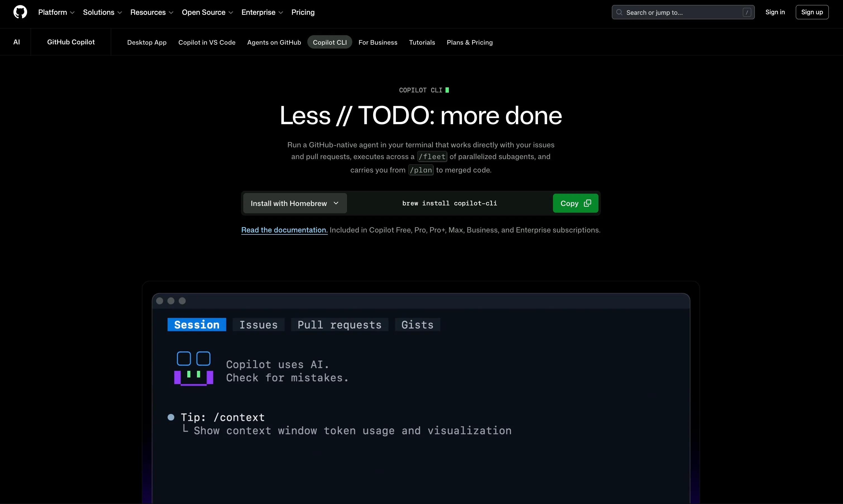Click the Sign in link
843x504 pixels.
pos(775,12)
